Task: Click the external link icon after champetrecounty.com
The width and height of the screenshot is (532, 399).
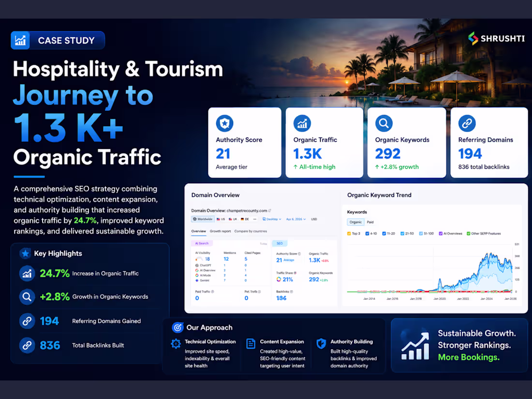Action: point(270,211)
